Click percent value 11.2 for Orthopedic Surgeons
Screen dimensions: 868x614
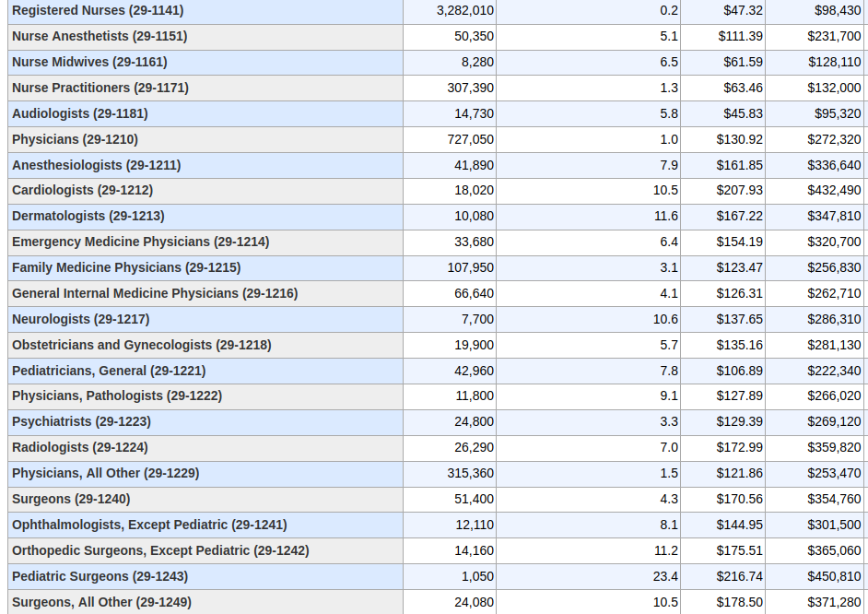[666, 551]
